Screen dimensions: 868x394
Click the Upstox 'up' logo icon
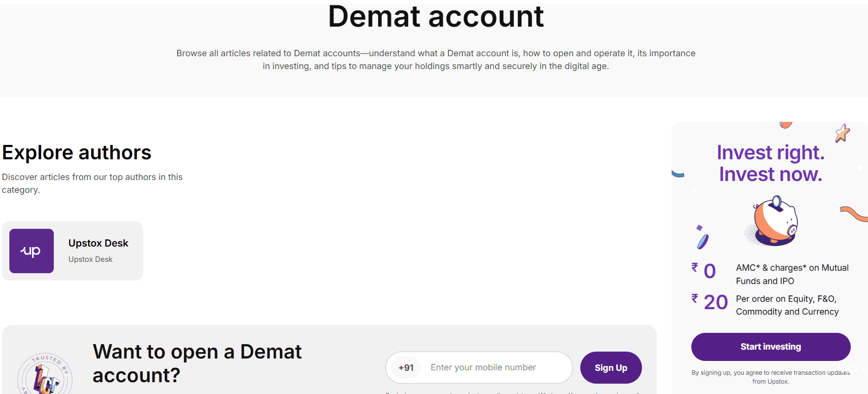[x=31, y=251]
